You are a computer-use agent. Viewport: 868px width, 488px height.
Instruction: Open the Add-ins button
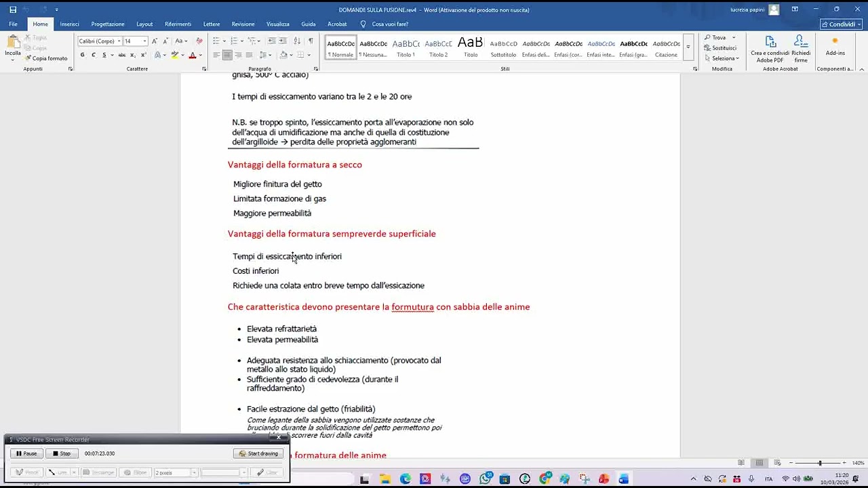point(835,46)
